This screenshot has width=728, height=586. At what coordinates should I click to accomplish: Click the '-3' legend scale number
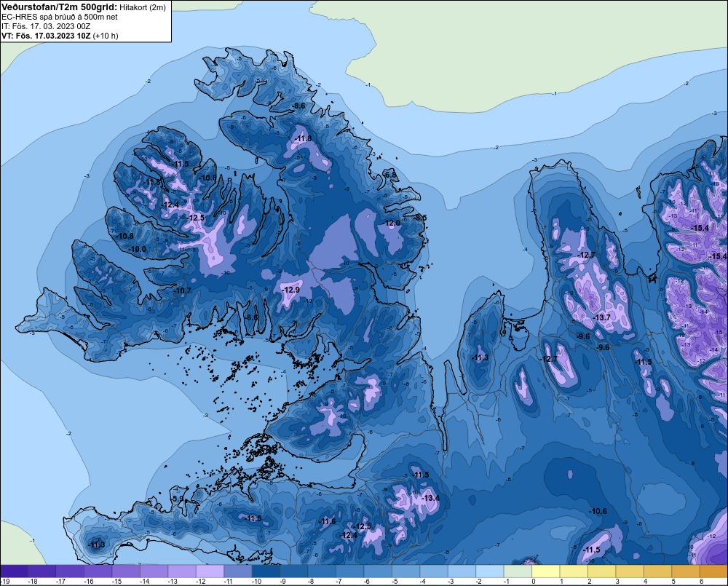(x=451, y=582)
